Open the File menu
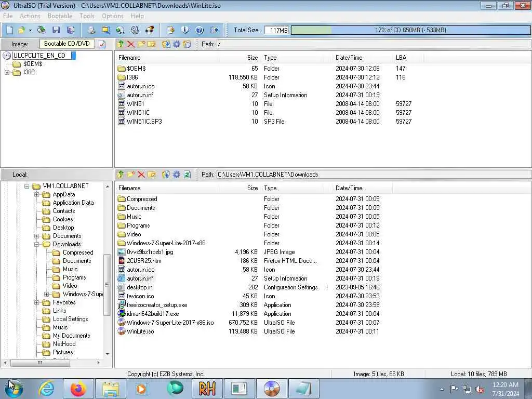This screenshot has width=532, height=399. point(8,16)
